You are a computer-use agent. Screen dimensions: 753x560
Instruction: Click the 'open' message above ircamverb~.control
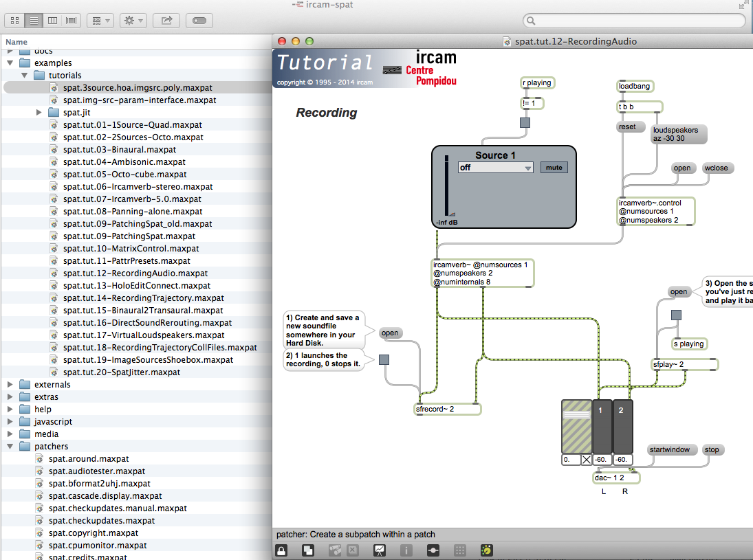click(x=682, y=168)
